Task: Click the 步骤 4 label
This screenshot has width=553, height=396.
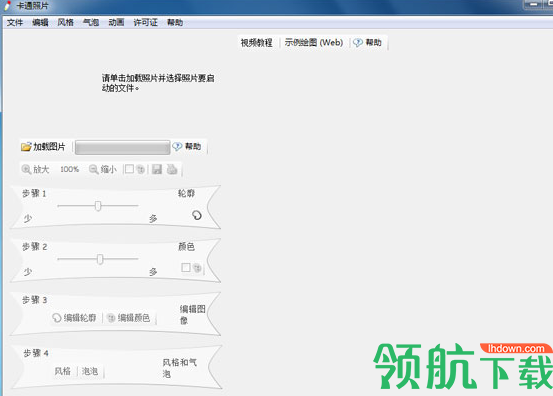Action: [x=36, y=353]
